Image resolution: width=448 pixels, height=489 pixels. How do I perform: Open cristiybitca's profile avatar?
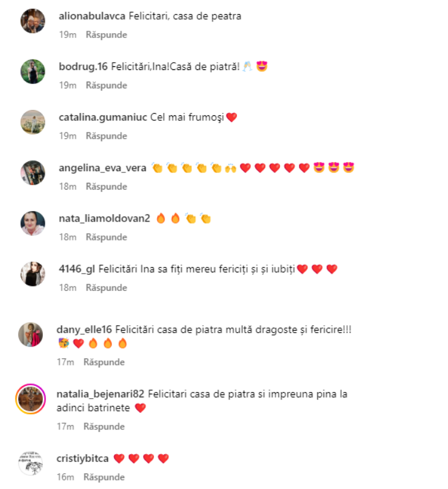pyautogui.click(x=31, y=463)
